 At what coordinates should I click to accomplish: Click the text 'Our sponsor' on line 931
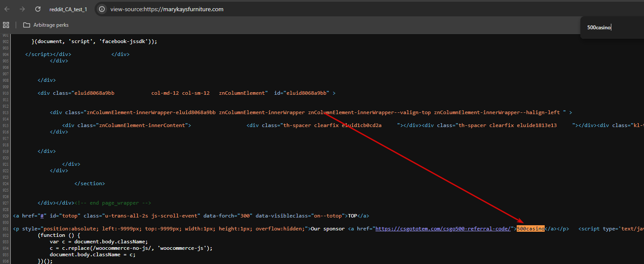tap(328, 229)
